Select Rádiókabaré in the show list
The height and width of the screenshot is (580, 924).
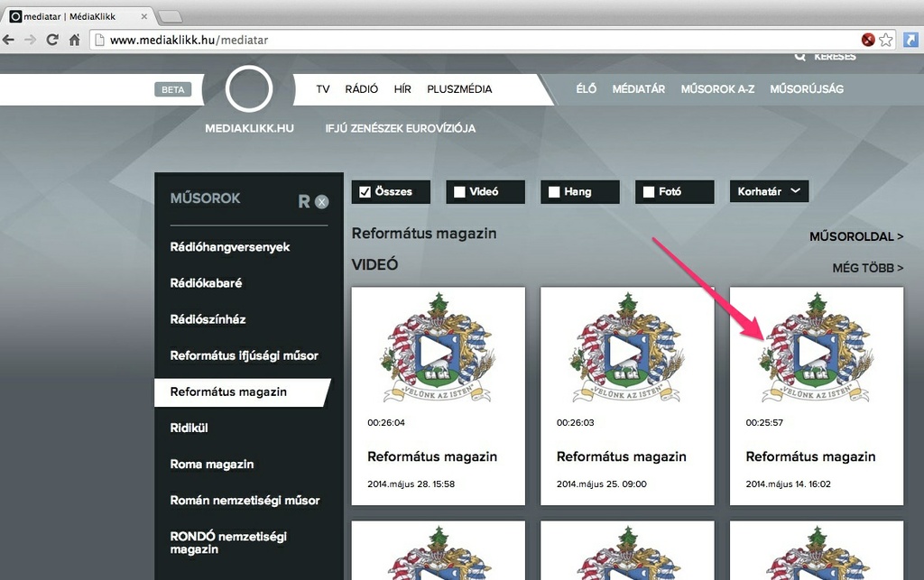206,283
